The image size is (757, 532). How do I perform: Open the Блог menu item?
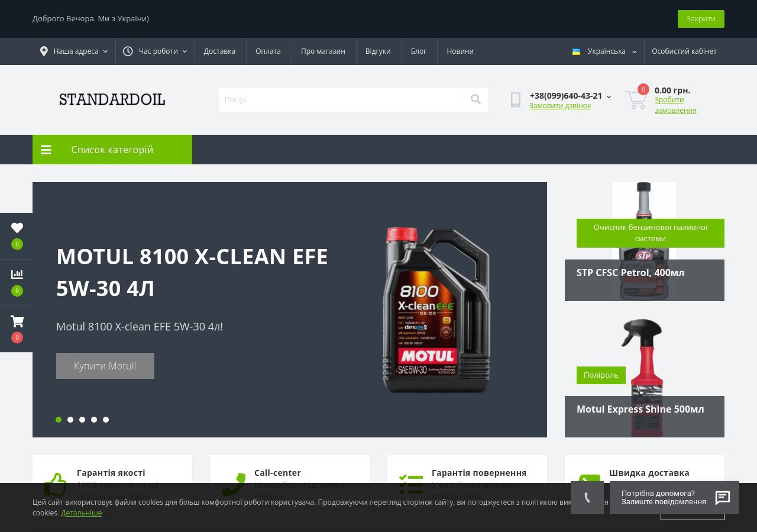(419, 51)
